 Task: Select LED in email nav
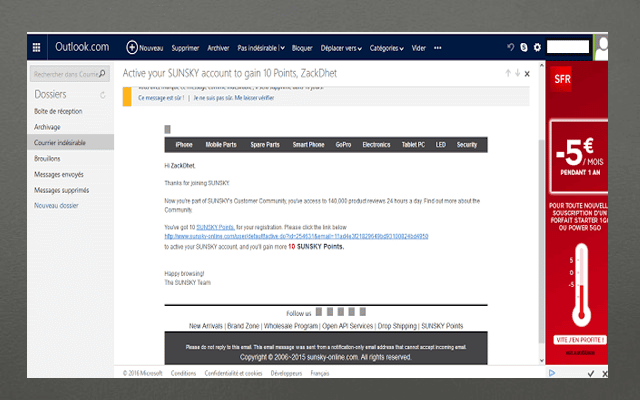click(440, 144)
